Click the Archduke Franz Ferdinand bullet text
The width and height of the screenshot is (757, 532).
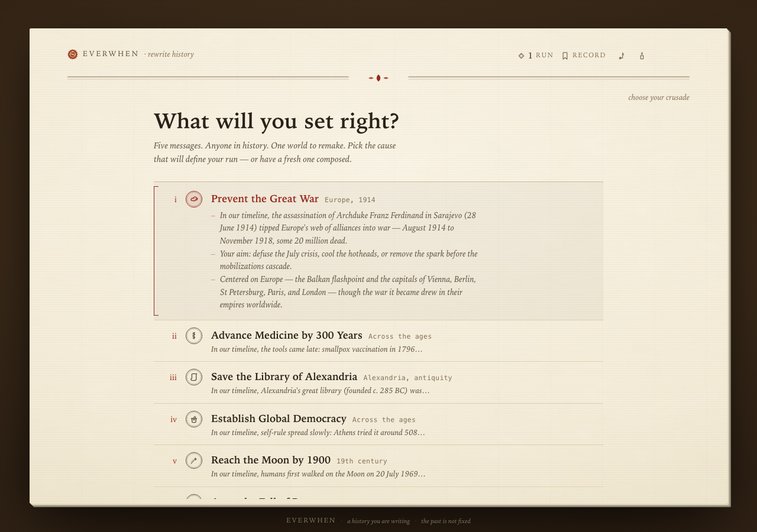point(348,228)
